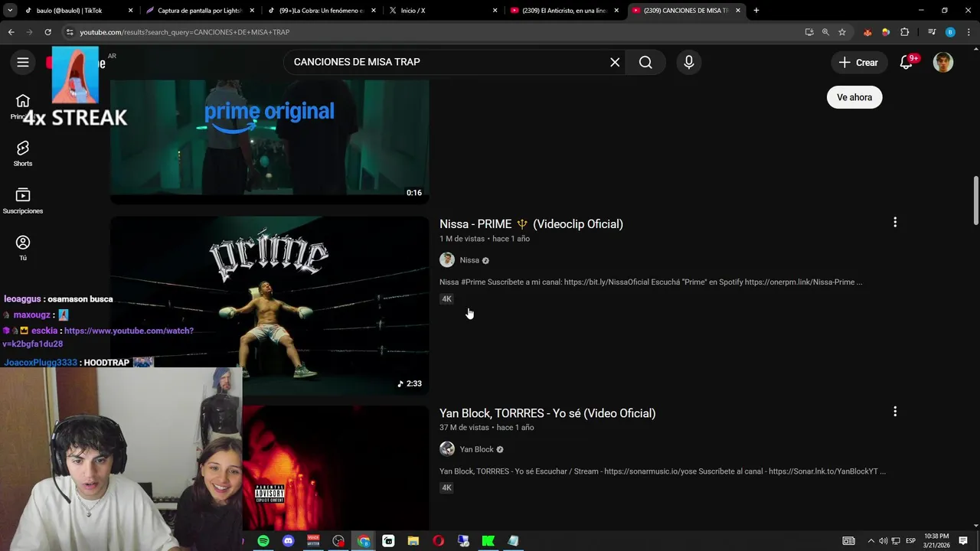Image resolution: width=980 pixels, height=551 pixels.
Task: Start voice search with the microphone
Action: point(689,62)
